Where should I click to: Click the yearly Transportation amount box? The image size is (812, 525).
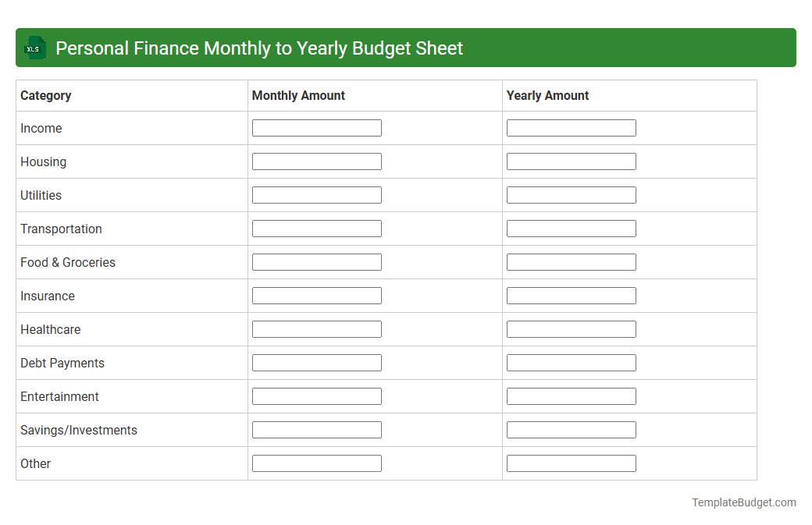click(571, 228)
